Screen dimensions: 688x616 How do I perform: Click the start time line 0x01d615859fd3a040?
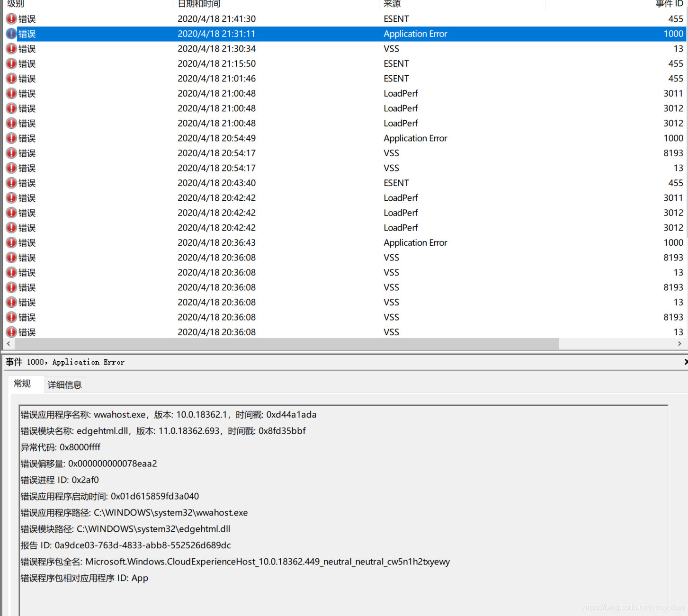coord(110,496)
